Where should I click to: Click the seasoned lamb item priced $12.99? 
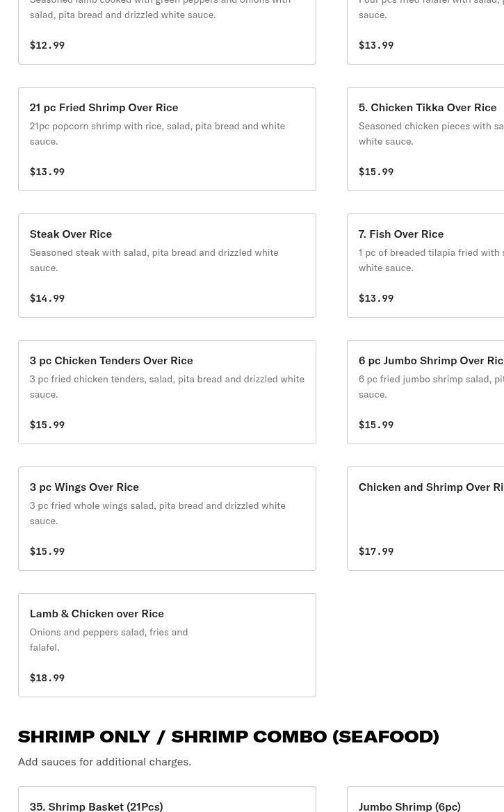pyautogui.click(x=167, y=28)
